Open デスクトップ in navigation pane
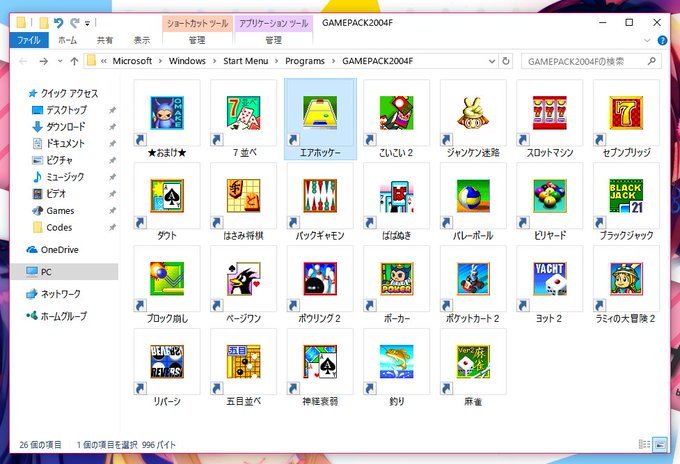The width and height of the screenshot is (680, 464). (x=59, y=110)
